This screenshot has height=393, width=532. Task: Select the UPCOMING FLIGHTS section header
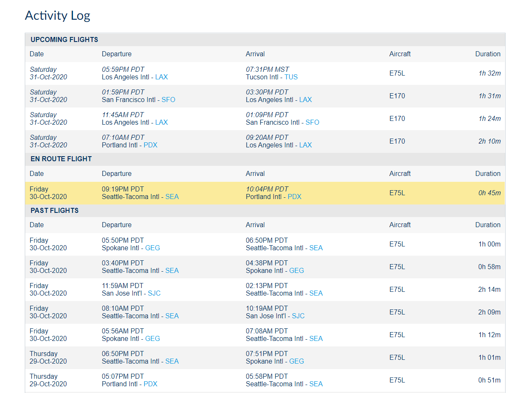265,40
